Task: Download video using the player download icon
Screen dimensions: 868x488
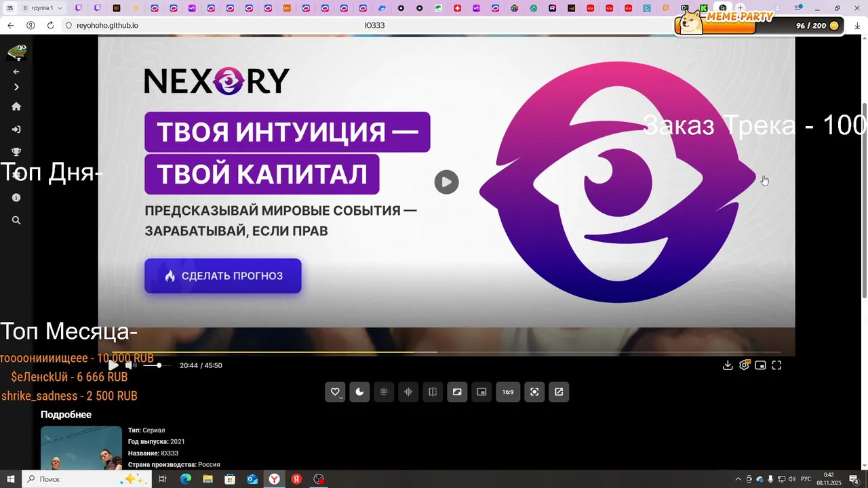Action: click(x=728, y=365)
